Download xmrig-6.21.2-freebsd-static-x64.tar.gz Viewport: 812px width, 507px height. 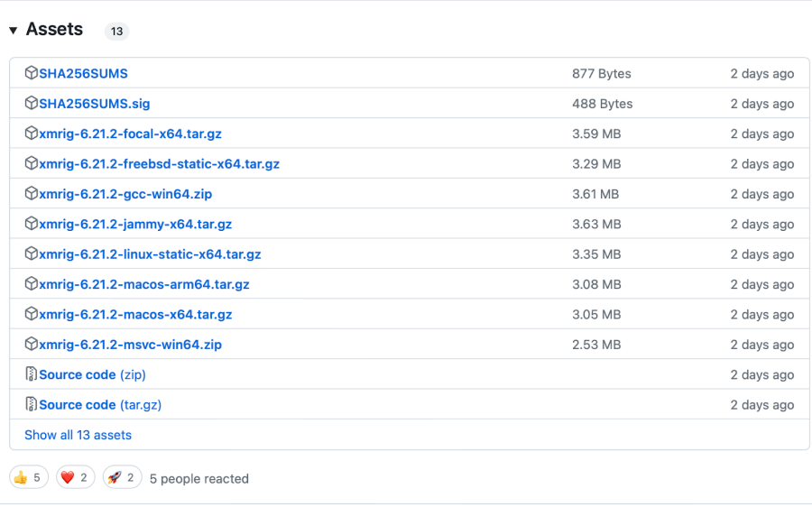(159, 164)
